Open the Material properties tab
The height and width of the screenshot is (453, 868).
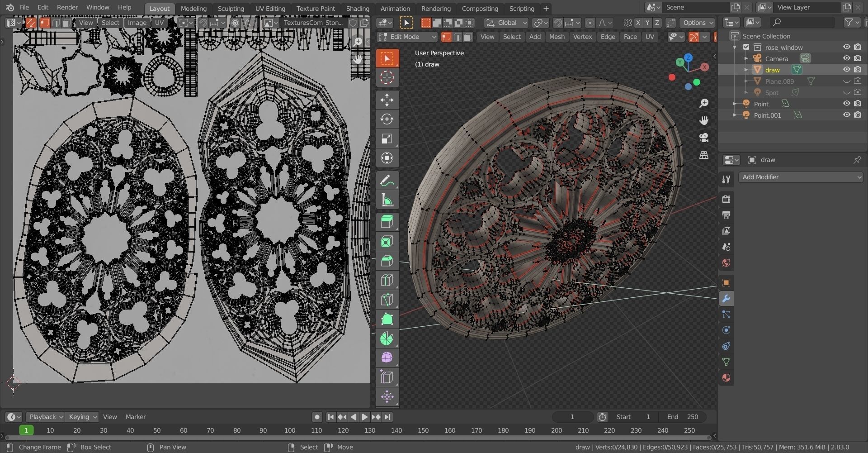tap(726, 378)
